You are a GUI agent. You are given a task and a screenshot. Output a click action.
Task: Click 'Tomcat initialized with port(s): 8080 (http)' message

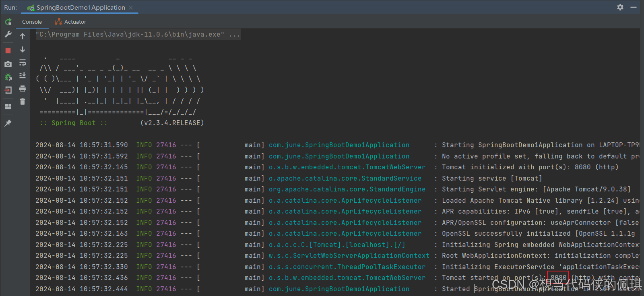click(530, 167)
